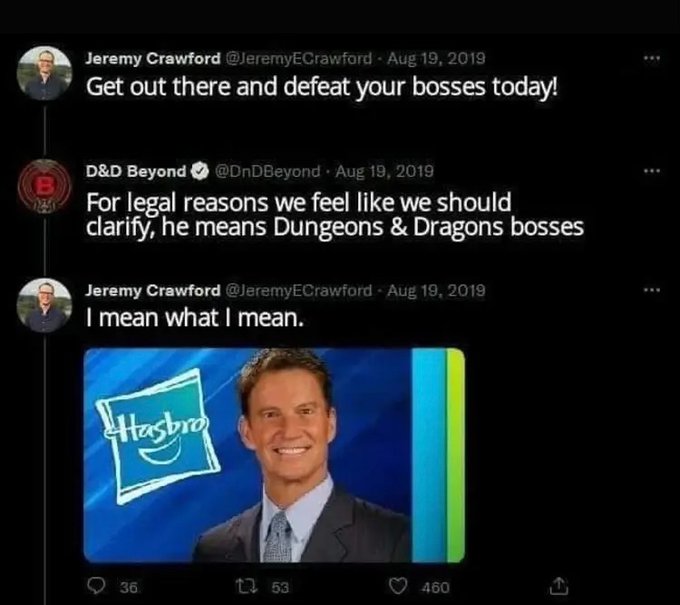
Task: Open the D&D Beyond red avatar
Action: (x=44, y=186)
